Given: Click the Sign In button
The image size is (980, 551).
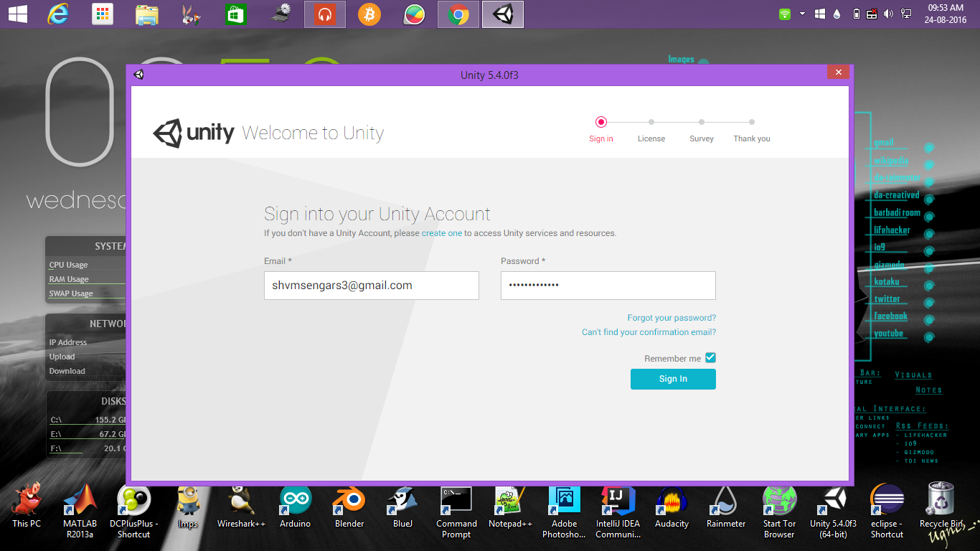Looking at the screenshot, I should click(x=673, y=379).
